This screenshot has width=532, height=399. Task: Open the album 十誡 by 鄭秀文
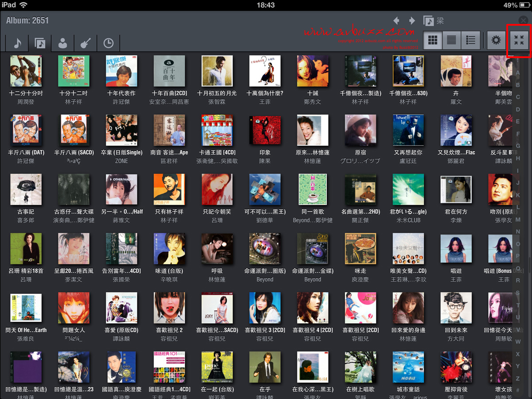tap(313, 71)
